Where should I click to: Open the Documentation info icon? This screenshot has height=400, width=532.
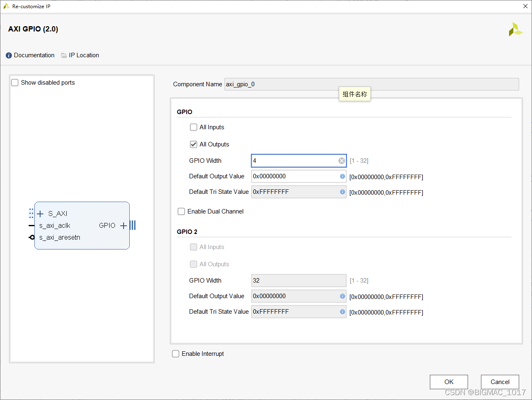tap(9, 56)
